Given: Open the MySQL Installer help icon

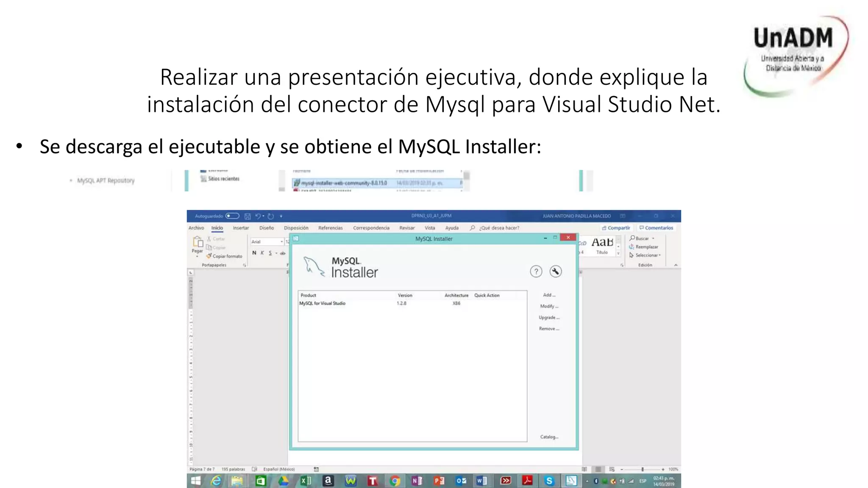Looking at the screenshot, I should 536,272.
